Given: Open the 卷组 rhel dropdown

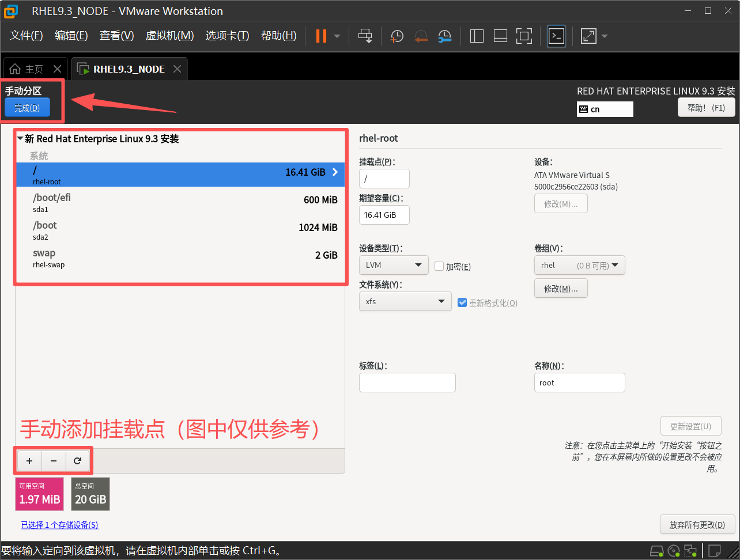Looking at the screenshot, I should pos(580,265).
